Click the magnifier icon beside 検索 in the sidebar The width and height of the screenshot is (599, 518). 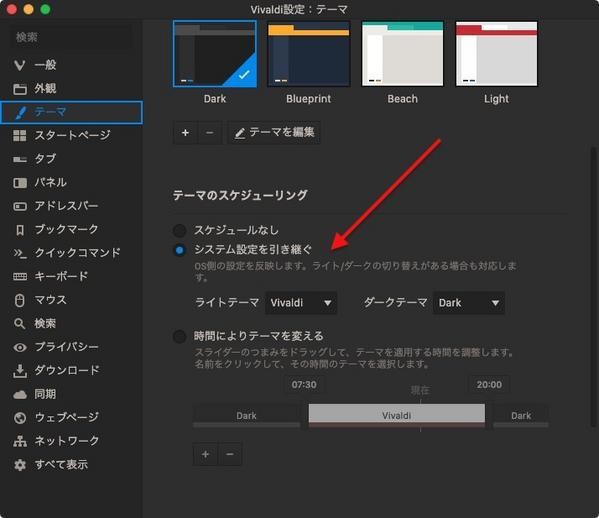point(19,324)
